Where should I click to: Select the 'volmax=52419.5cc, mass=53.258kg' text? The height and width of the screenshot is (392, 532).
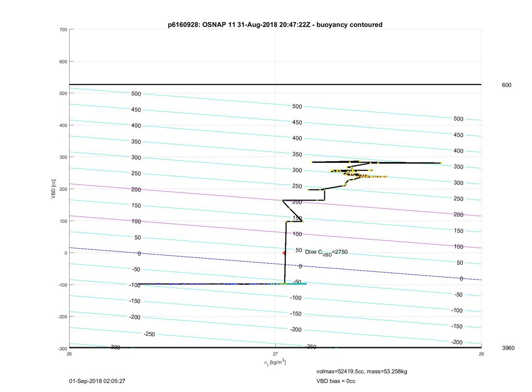pos(361,371)
